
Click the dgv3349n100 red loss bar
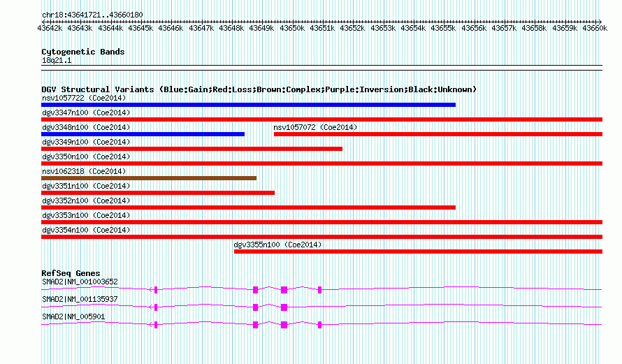(x=191, y=149)
